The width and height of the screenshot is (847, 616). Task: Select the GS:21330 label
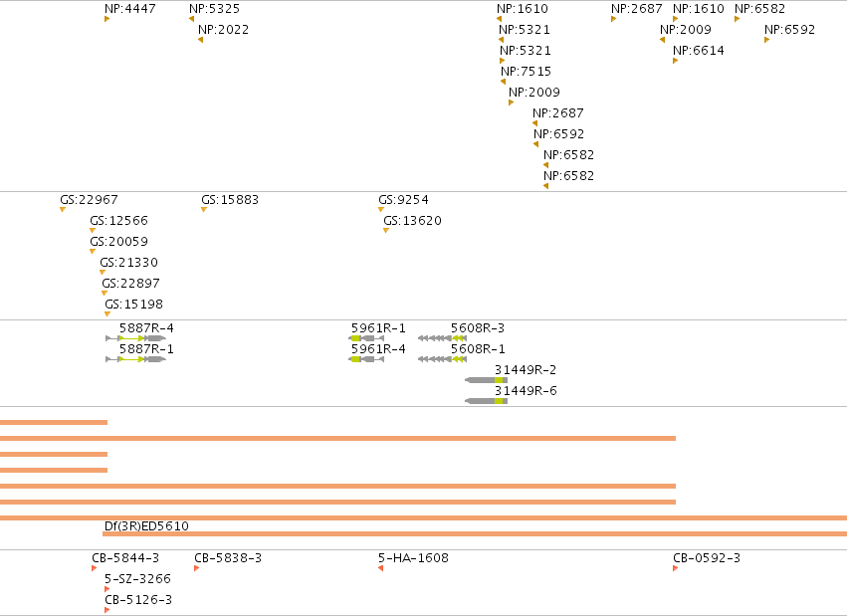(x=129, y=263)
